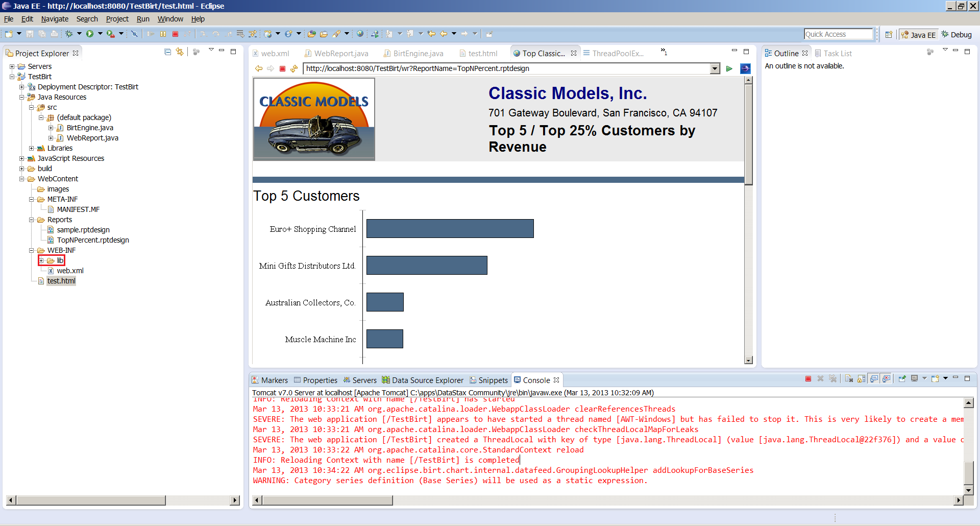Open the Data Source Explorer tab
Viewport: 980px width, 526px height.
[x=423, y=380]
